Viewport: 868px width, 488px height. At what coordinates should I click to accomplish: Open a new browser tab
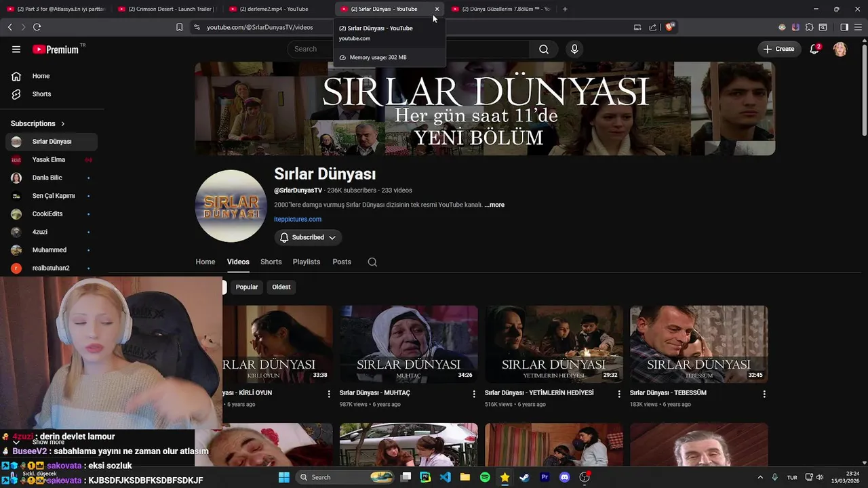[565, 9]
